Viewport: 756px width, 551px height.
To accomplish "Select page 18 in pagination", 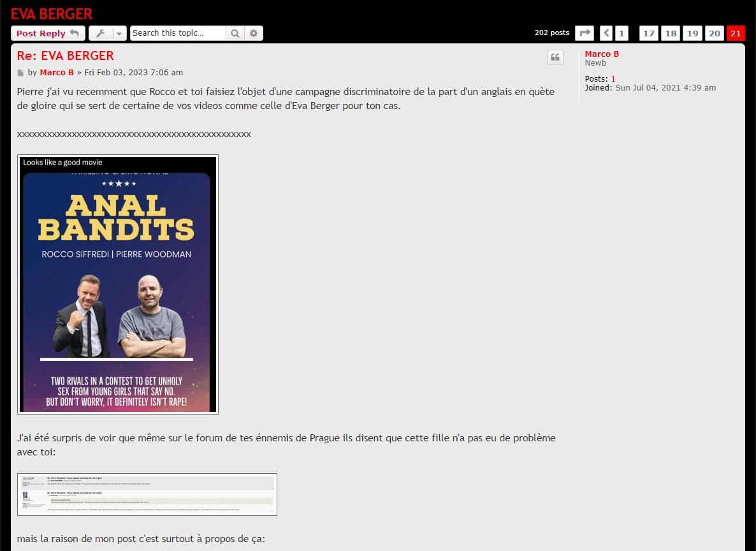I will coord(671,33).
